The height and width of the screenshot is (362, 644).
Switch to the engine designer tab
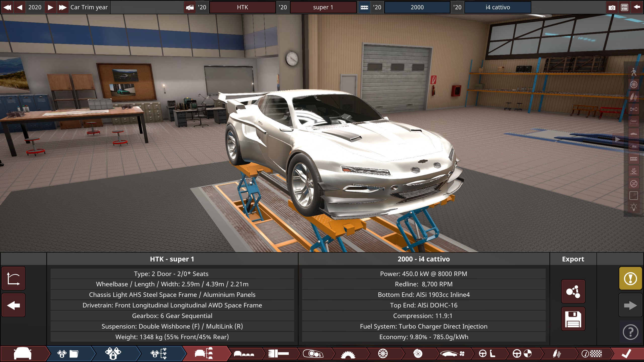(x=113, y=354)
